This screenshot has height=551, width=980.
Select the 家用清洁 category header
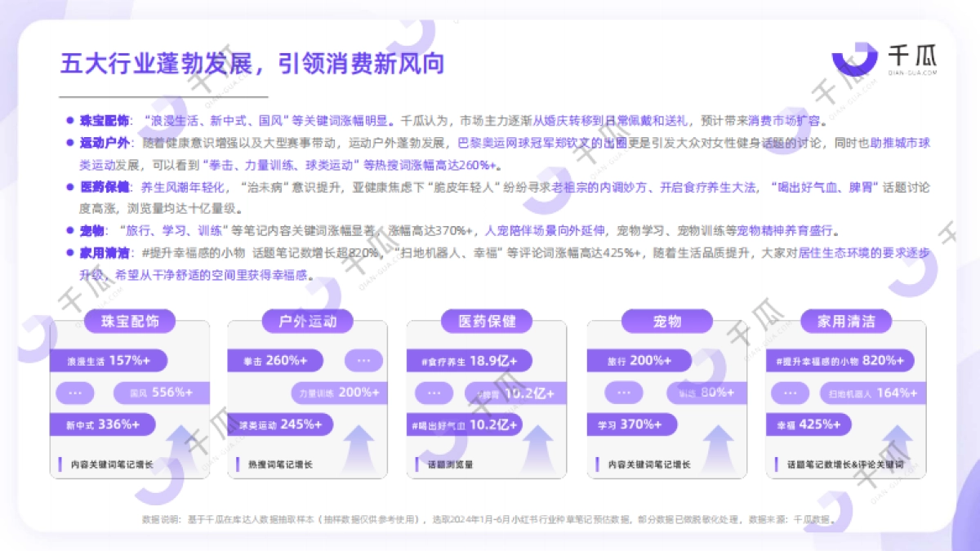pos(846,322)
